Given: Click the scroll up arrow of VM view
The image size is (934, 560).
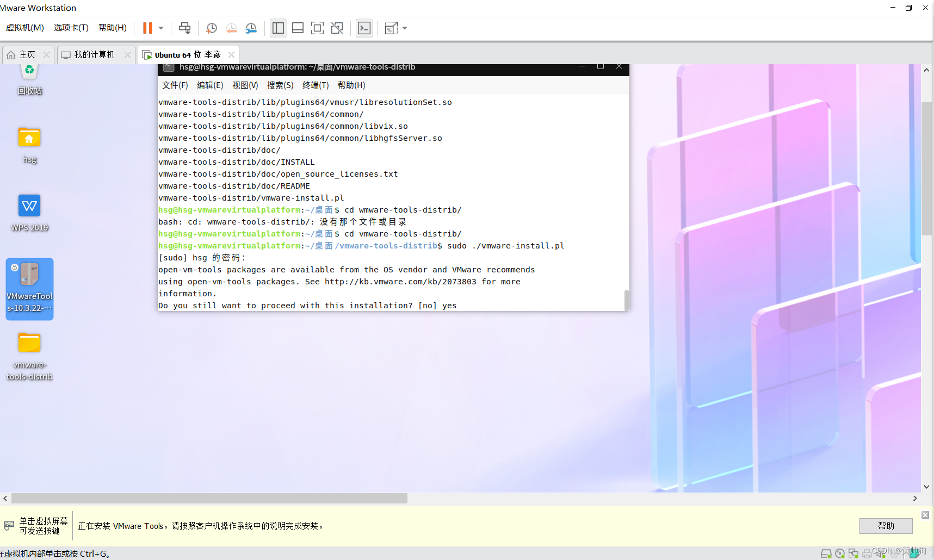Looking at the screenshot, I should click(x=926, y=70).
